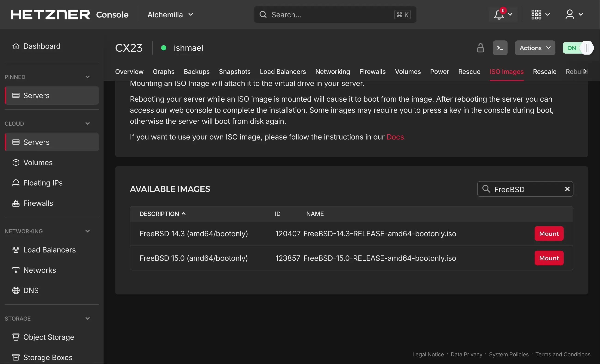
Task: Open Cloud Servers in the sidebar
Action: click(x=52, y=142)
